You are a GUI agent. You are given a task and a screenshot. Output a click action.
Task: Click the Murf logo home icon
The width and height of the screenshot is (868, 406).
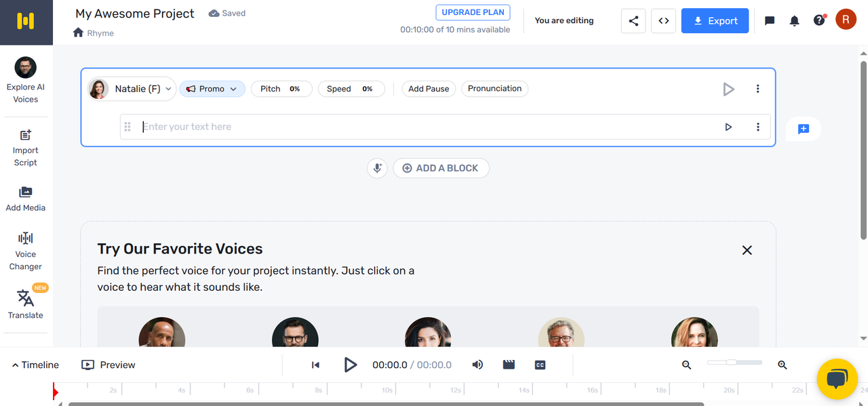coord(26,22)
